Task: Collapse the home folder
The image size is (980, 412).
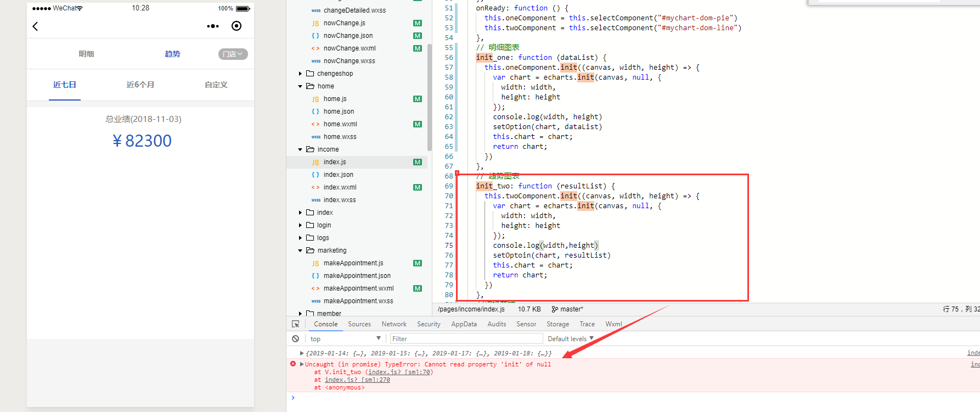Action: 300,86
